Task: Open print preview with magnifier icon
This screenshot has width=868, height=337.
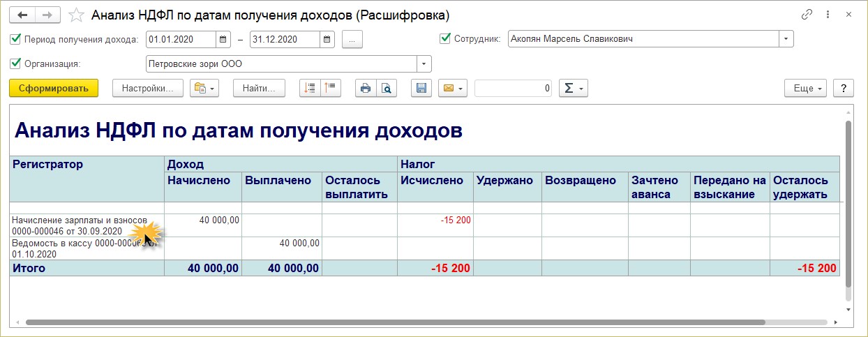Action: [x=386, y=89]
